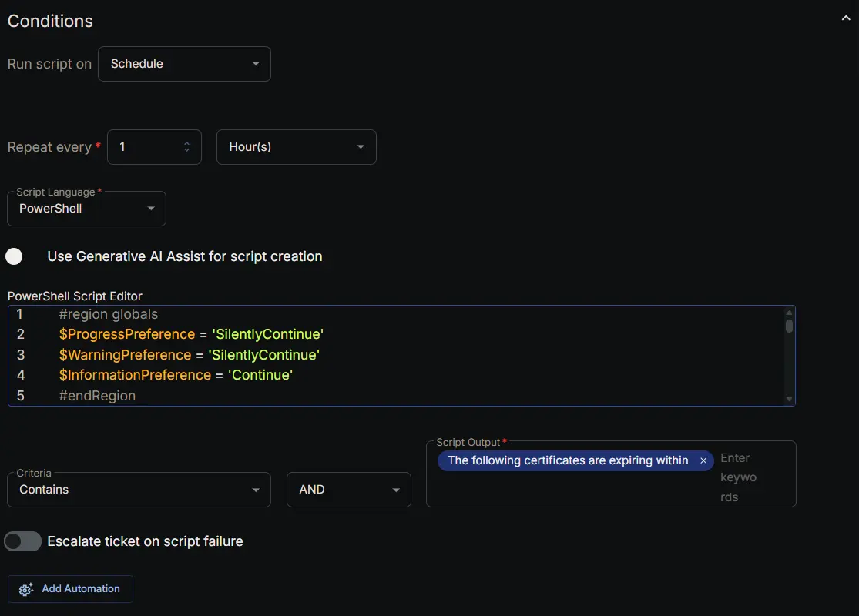The image size is (859, 616).
Task: Increase the Repeat every value with up arrow
Action: click(186, 143)
